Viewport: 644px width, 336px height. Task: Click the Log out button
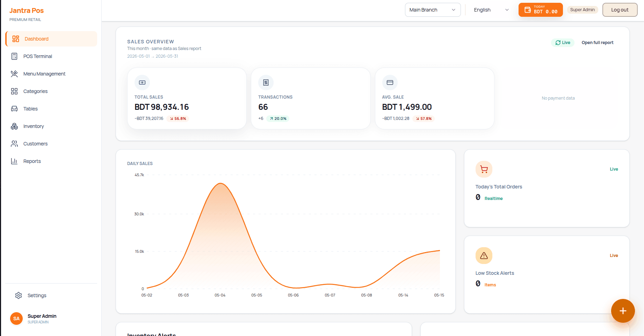(x=620, y=10)
